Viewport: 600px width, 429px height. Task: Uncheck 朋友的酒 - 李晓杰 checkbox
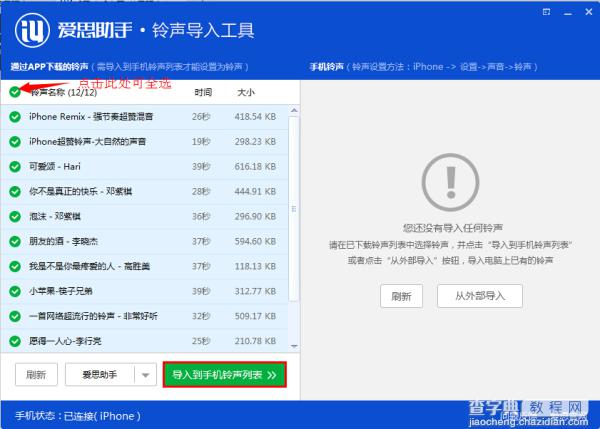[15, 241]
